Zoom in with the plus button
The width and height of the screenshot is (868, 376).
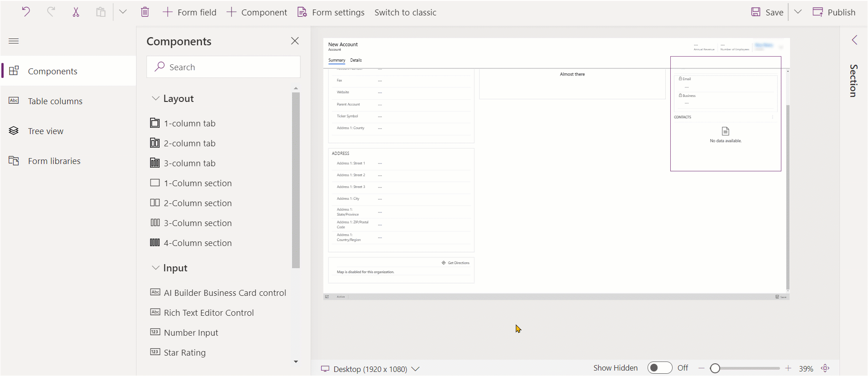pos(788,368)
